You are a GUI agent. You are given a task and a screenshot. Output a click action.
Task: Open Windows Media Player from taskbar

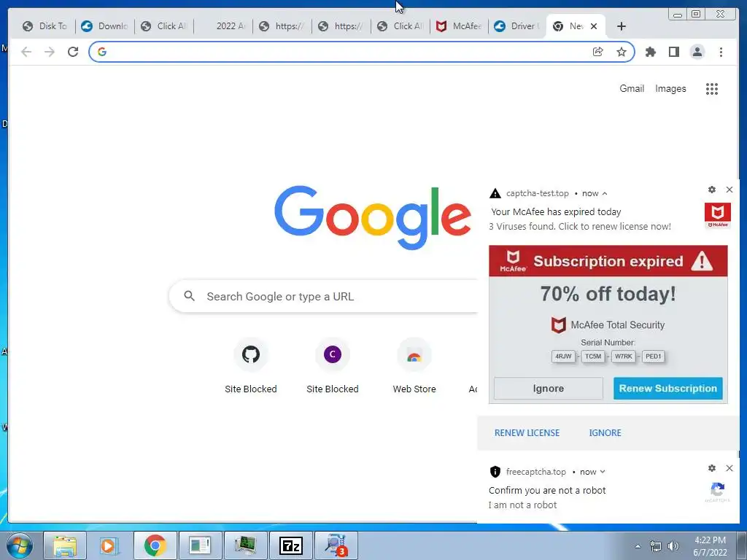pyautogui.click(x=109, y=545)
